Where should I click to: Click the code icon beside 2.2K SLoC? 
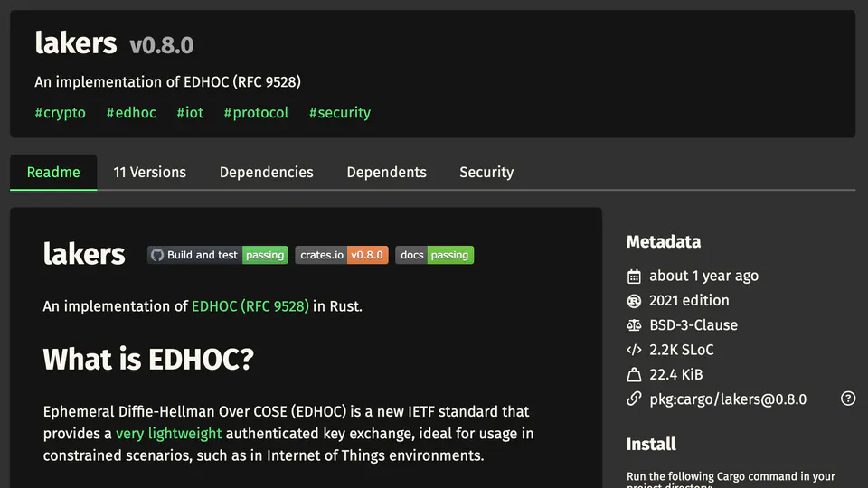pos(634,350)
